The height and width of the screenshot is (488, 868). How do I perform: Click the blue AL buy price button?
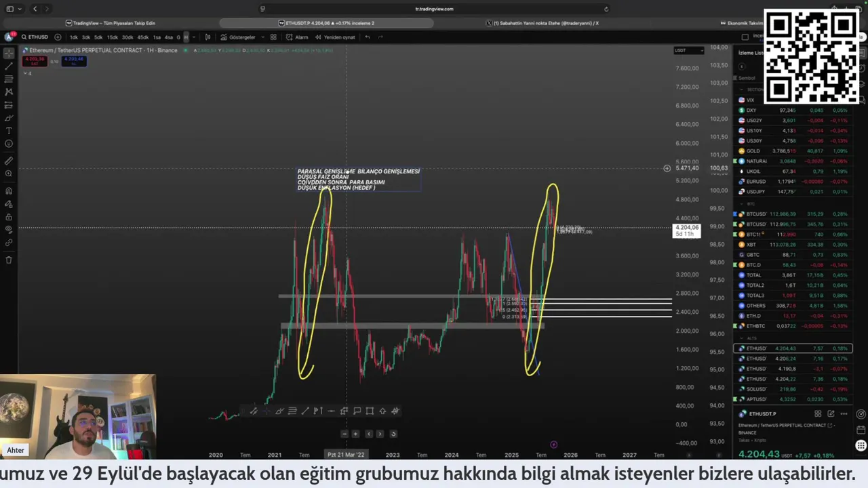pos(74,61)
